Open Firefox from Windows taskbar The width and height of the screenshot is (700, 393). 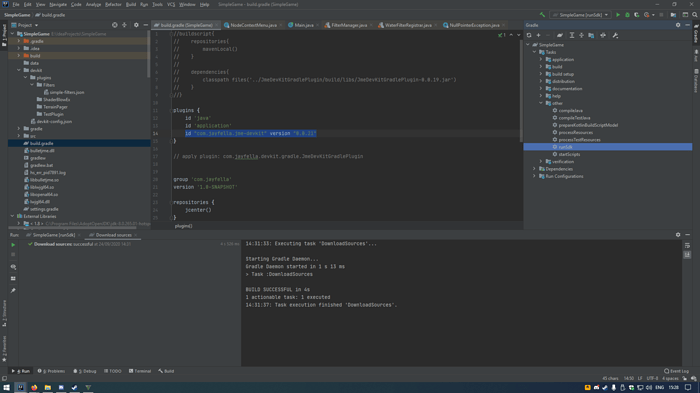click(34, 388)
